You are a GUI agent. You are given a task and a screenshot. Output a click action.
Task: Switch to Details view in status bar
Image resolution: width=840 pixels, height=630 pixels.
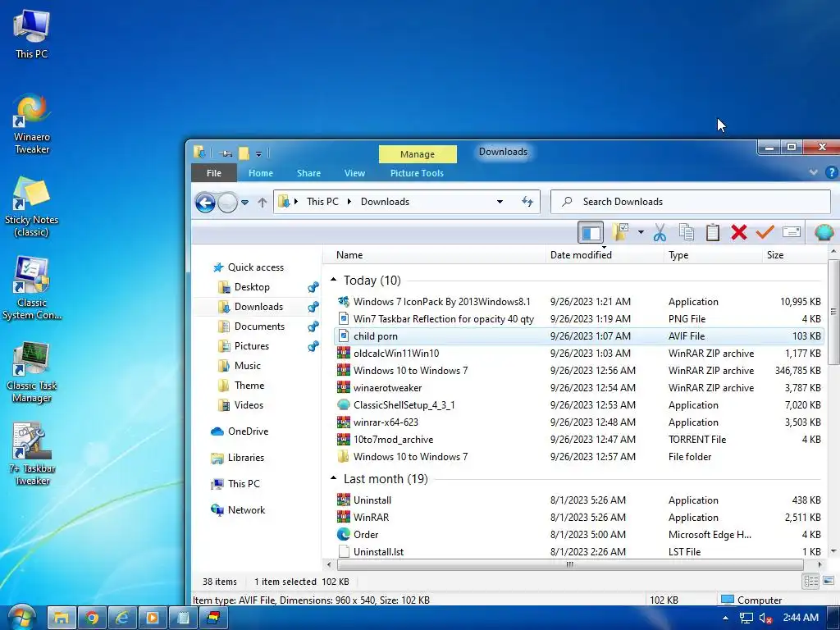coord(811,582)
